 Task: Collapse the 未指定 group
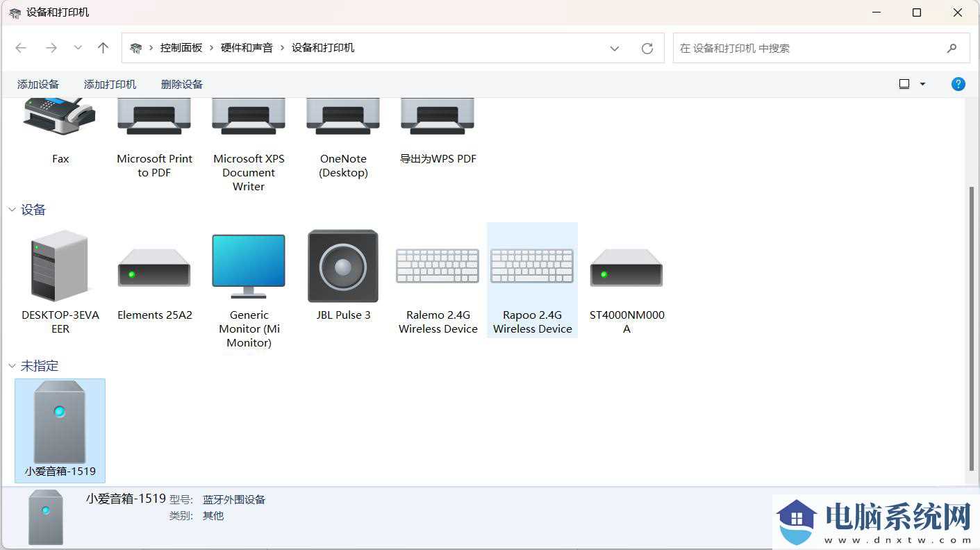12,365
